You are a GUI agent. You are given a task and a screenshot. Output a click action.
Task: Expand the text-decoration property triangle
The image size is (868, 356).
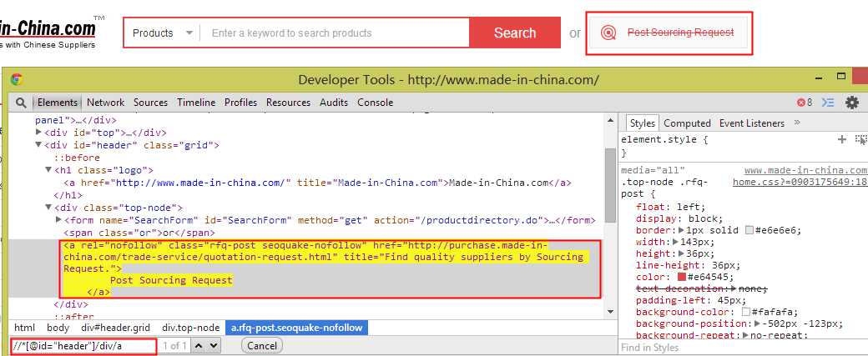734,288
